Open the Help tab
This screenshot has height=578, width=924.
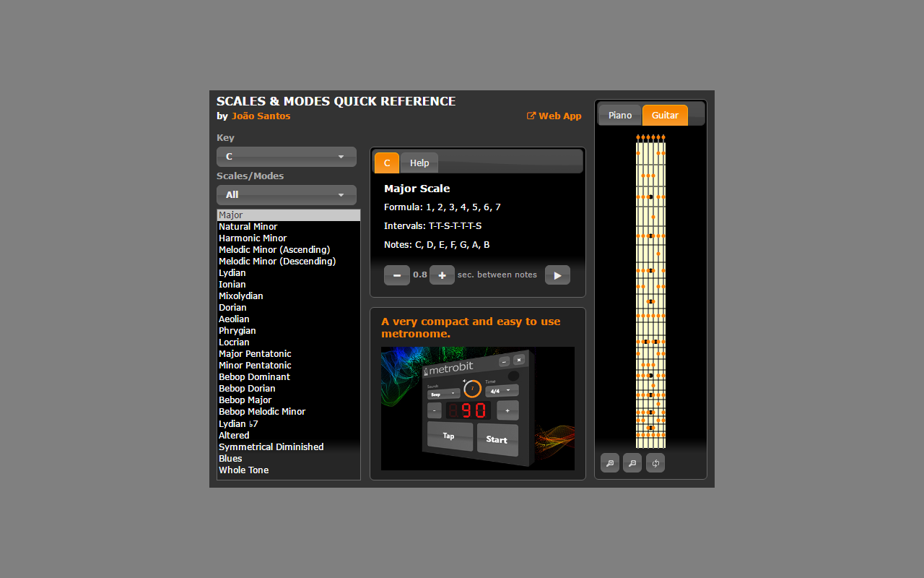pos(419,163)
